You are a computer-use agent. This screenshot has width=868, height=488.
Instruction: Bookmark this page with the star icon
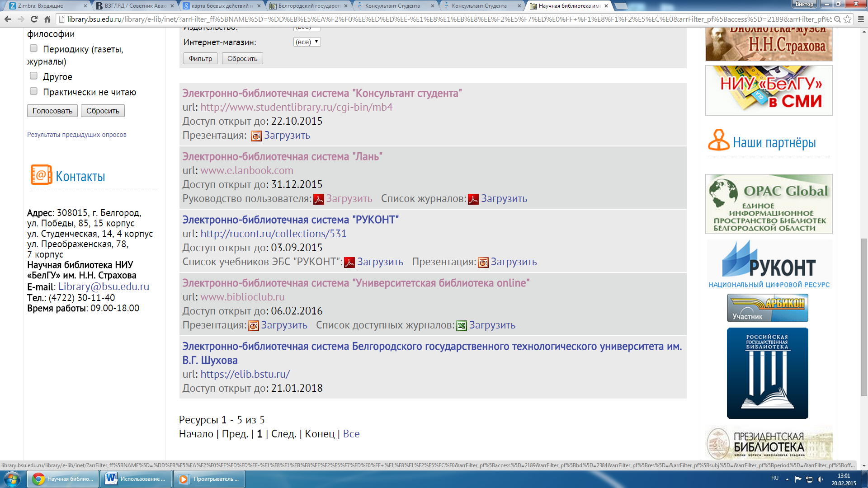(848, 19)
